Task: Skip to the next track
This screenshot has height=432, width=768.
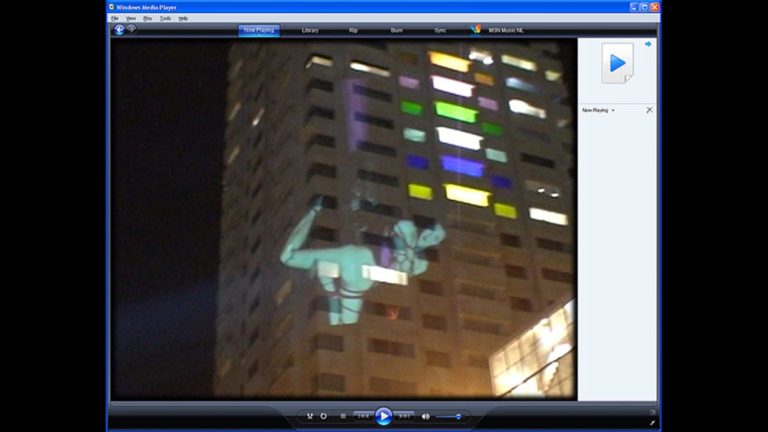Action: 404,416
